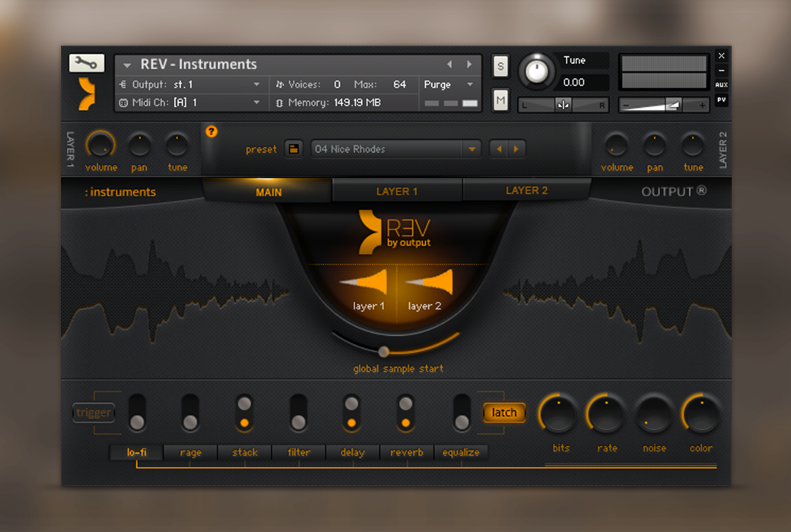Click the Layer 2 tune knob

coord(693,145)
